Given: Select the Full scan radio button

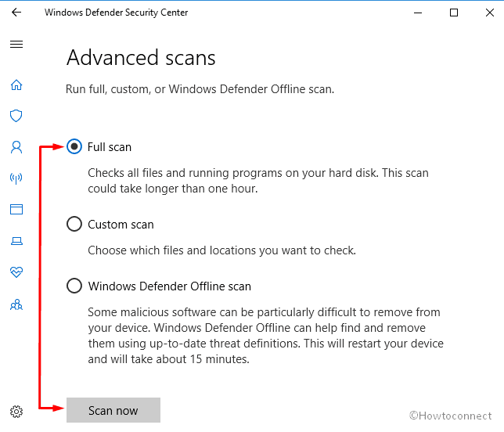Looking at the screenshot, I should [x=74, y=146].
